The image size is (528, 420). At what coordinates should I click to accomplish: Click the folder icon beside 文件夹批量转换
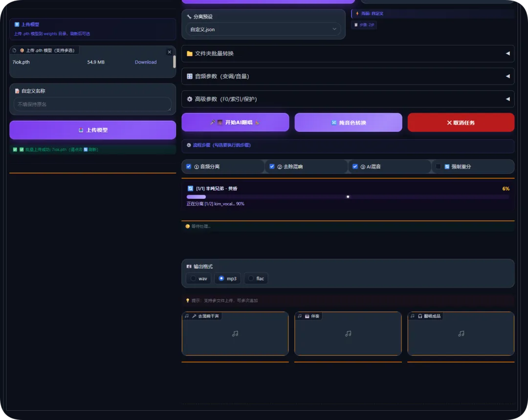coord(190,53)
